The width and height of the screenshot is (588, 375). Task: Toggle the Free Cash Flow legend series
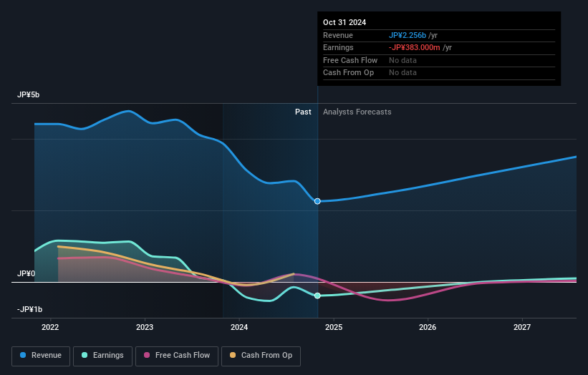[177, 356]
